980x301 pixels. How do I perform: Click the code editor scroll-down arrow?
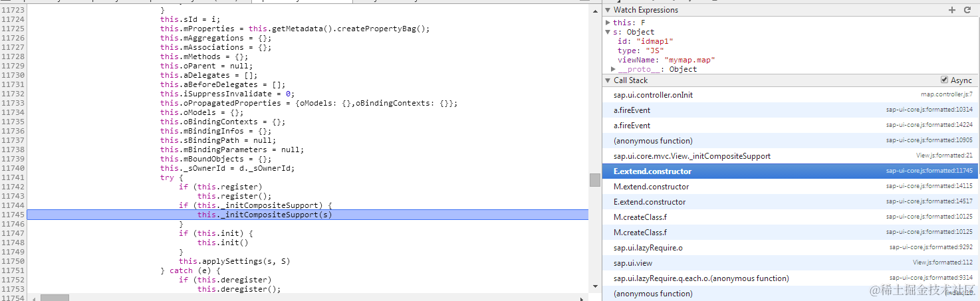pos(594,287)
